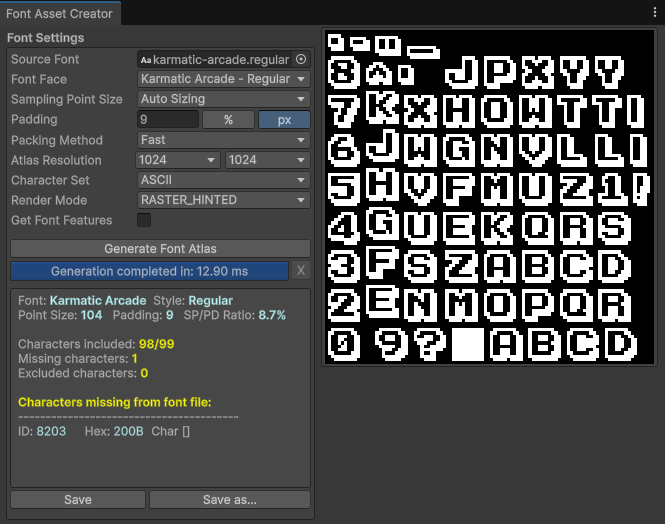Select the Font Asset Creator tab
Screen dimensions: 665x524
click(x=60, y=14)
